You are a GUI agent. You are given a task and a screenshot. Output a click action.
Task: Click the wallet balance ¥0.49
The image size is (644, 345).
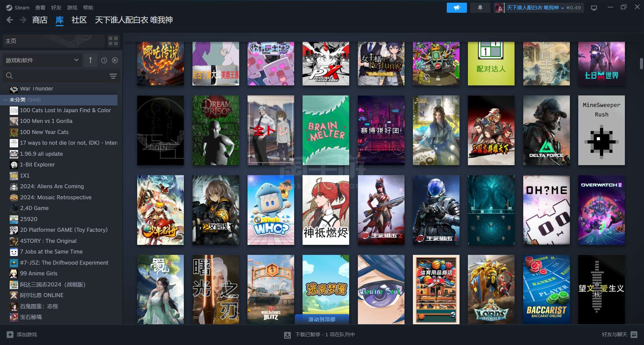(573, 8)
